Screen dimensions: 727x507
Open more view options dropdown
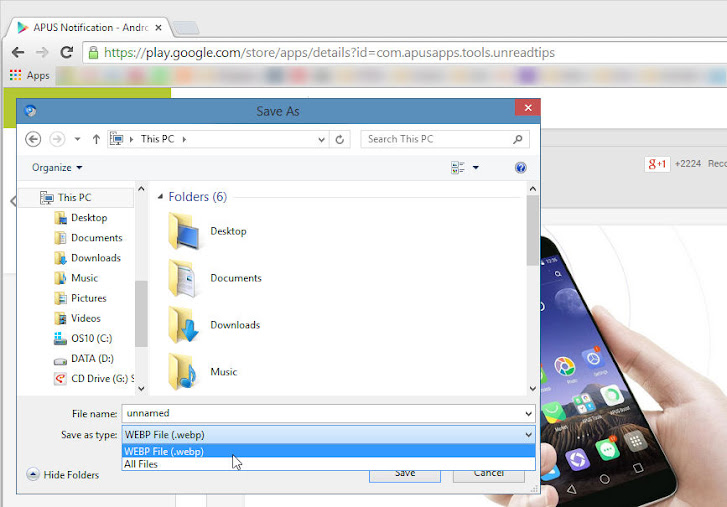click(x=476, y=167)
